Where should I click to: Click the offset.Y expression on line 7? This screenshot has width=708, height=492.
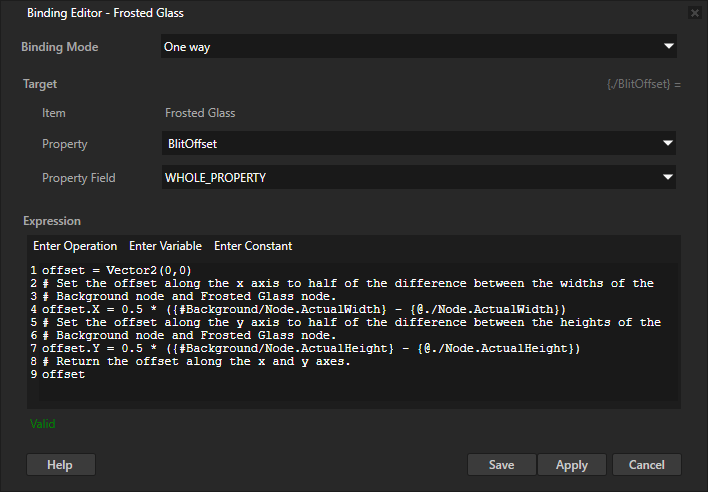[300, 348]
